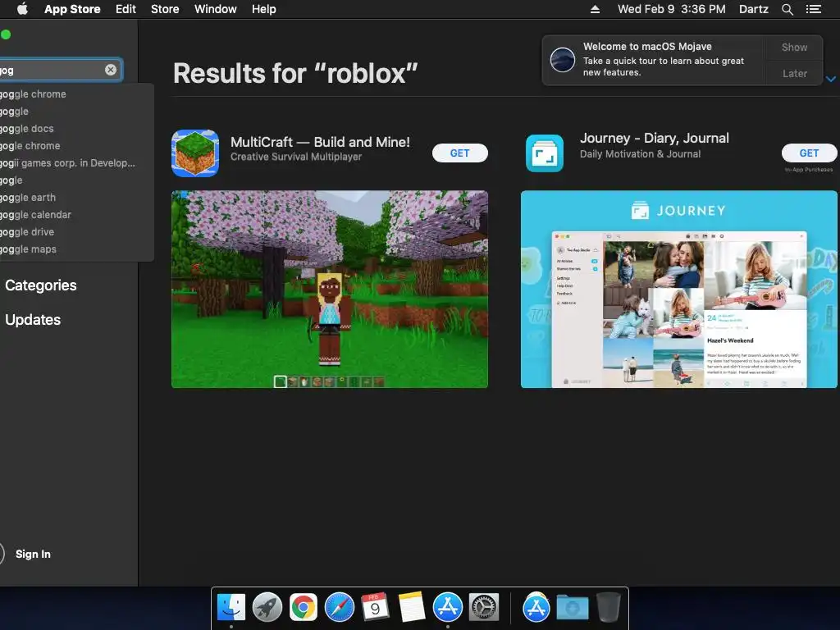The image size is (840, 630).
Task: Open Launchpad rocket from the Dock
Action: [x=267, y=607]
